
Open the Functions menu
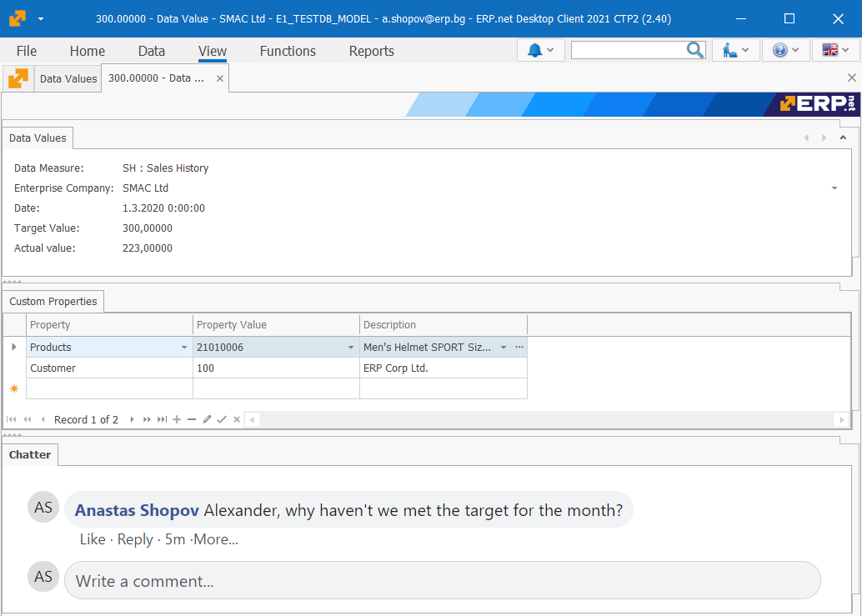[x=287, y=51]
